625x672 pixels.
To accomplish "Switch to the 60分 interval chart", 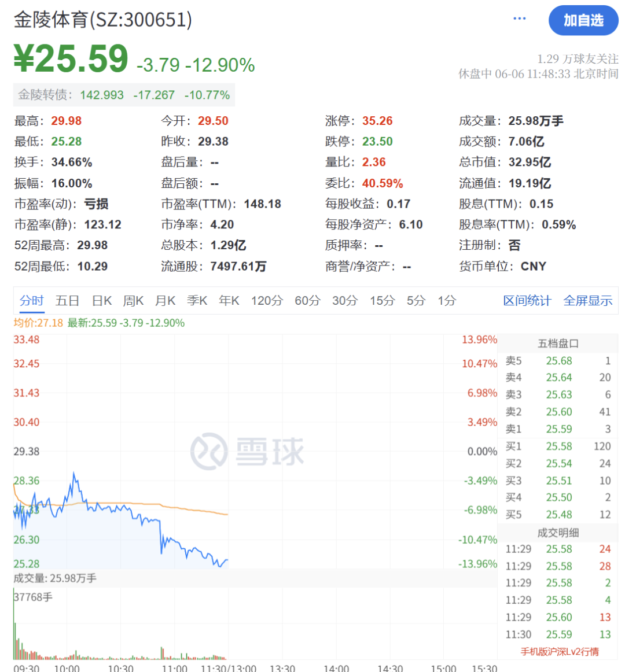I will 307,300.
